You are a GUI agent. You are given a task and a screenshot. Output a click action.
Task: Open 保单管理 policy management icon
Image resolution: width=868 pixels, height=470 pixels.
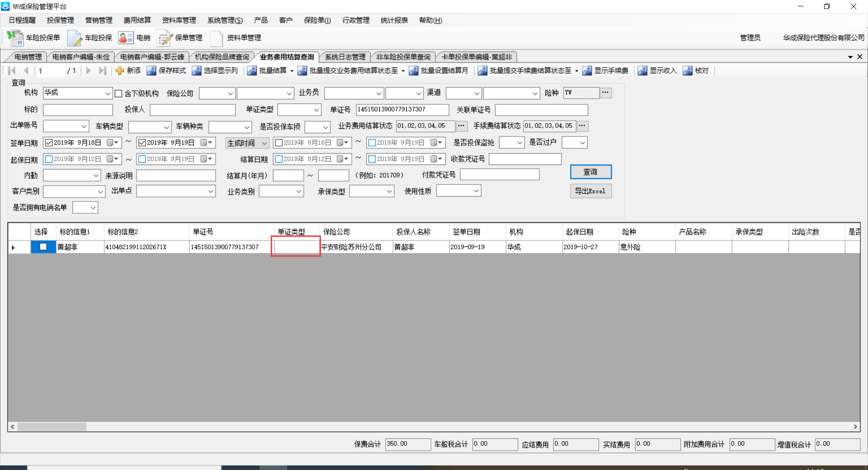point(165,38)
